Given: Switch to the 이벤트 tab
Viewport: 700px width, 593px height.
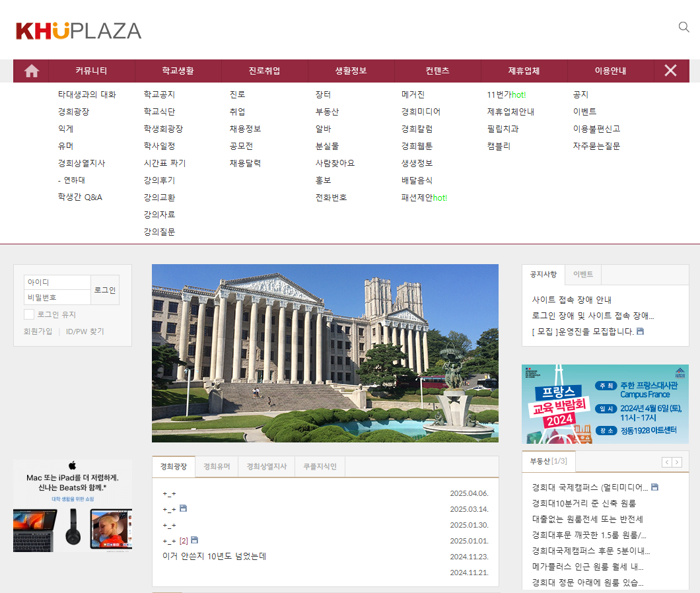Looking at the screenshot, I should point(582,274).
